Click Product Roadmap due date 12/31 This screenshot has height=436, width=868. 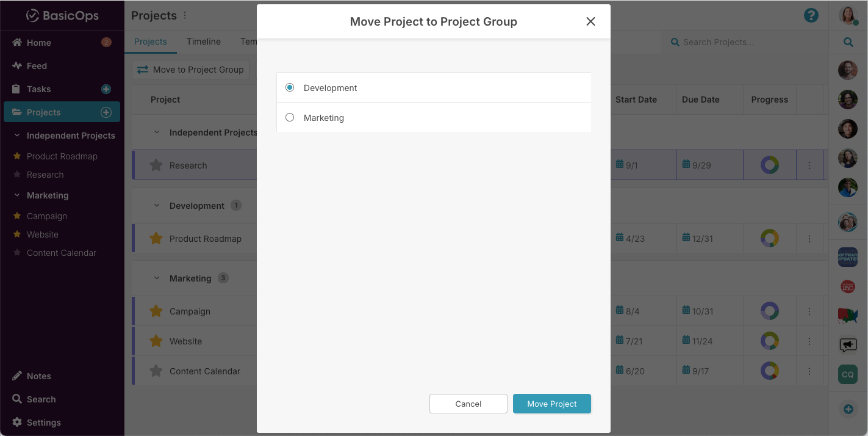pos(697,238)
